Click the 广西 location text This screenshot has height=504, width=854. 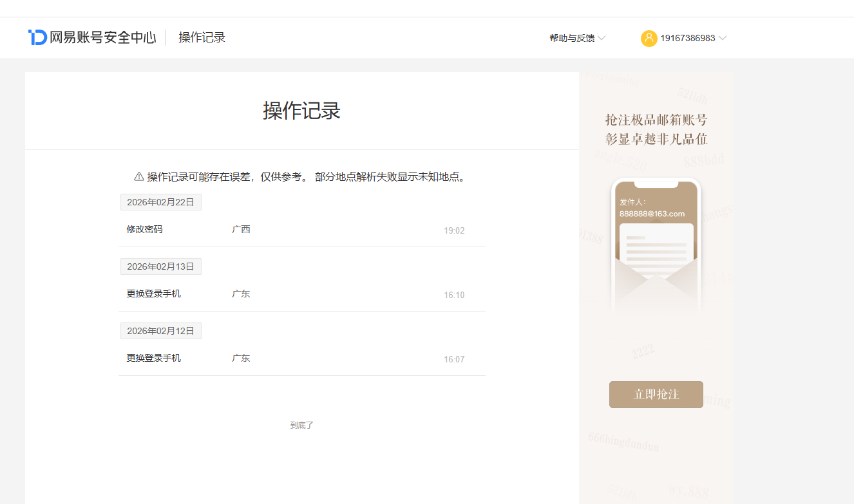click(241, 229)
